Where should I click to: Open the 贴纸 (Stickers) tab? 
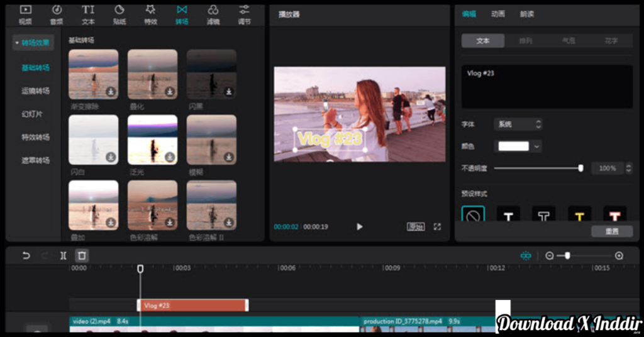[119, 15]
